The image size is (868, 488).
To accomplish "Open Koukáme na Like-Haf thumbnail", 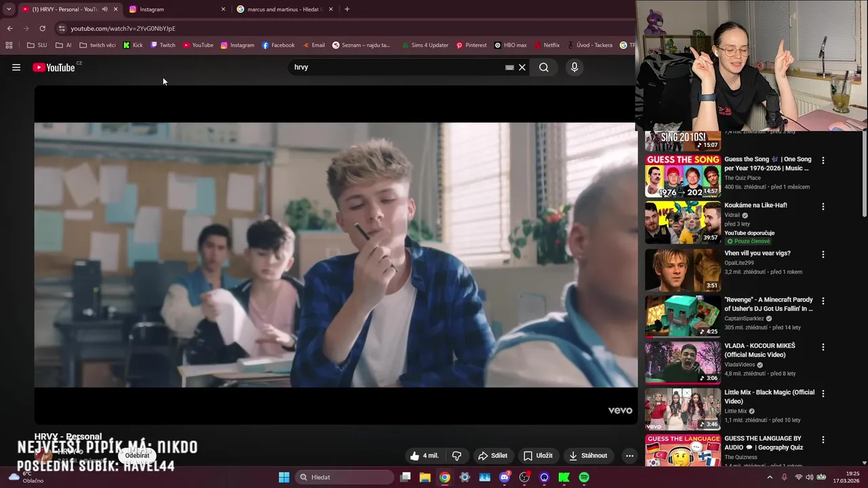I will click(x=683, y=222).
